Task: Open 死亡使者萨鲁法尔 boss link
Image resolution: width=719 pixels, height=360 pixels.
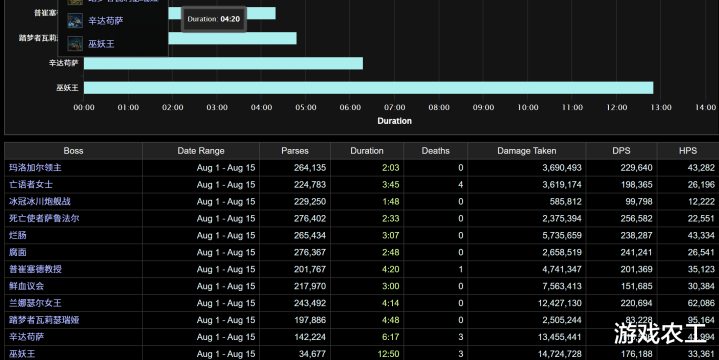Action: 44,219
